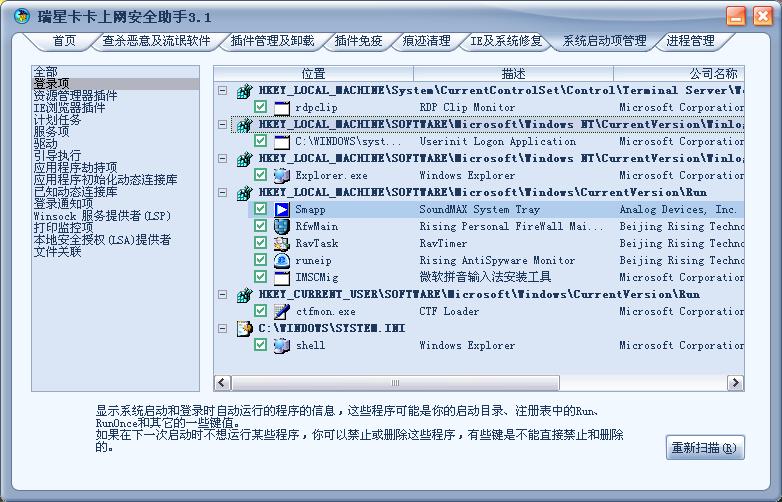
Task: Click the horizontal scrollbar left arrow
Action: tap(222, 383)
